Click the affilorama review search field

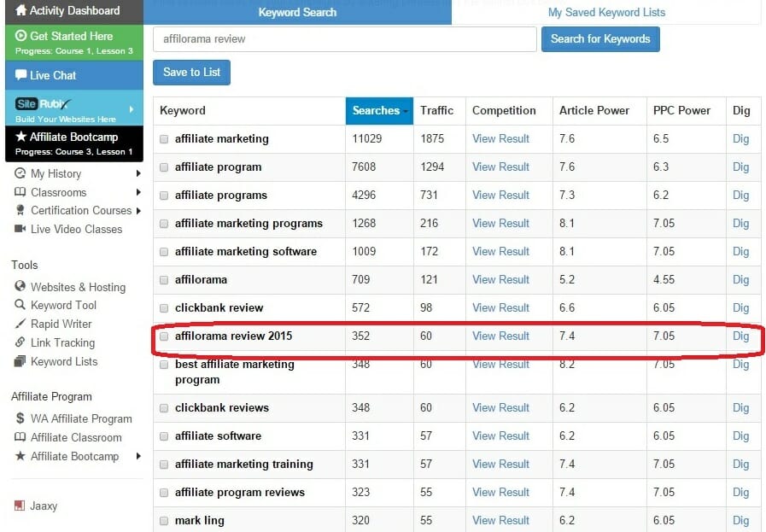tap(344, 39)
